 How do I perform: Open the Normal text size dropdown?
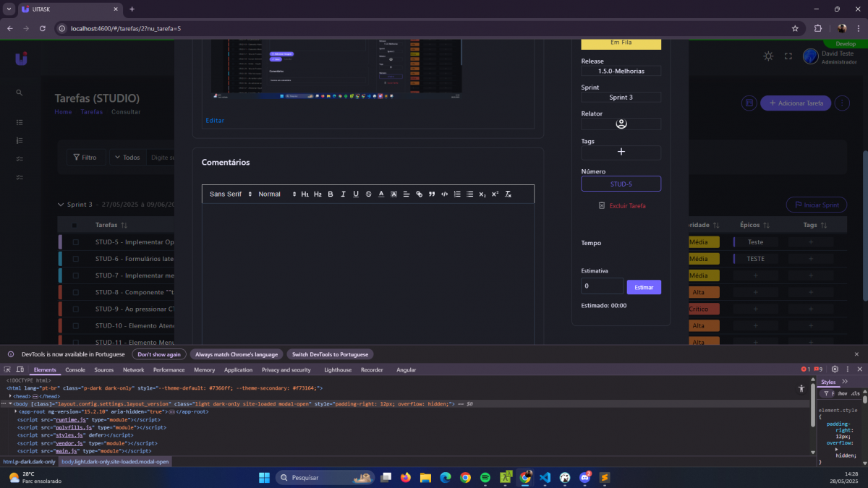277,194
